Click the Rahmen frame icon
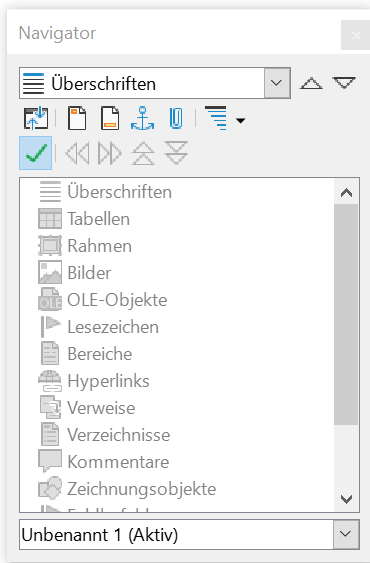370x563 pixels. click(x=50, y=246)
